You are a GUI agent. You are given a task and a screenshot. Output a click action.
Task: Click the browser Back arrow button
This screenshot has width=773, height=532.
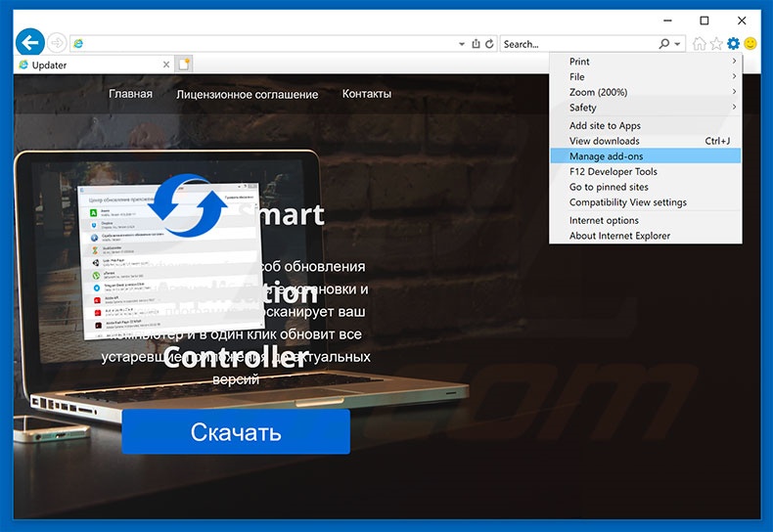click(x=30, y=43)
